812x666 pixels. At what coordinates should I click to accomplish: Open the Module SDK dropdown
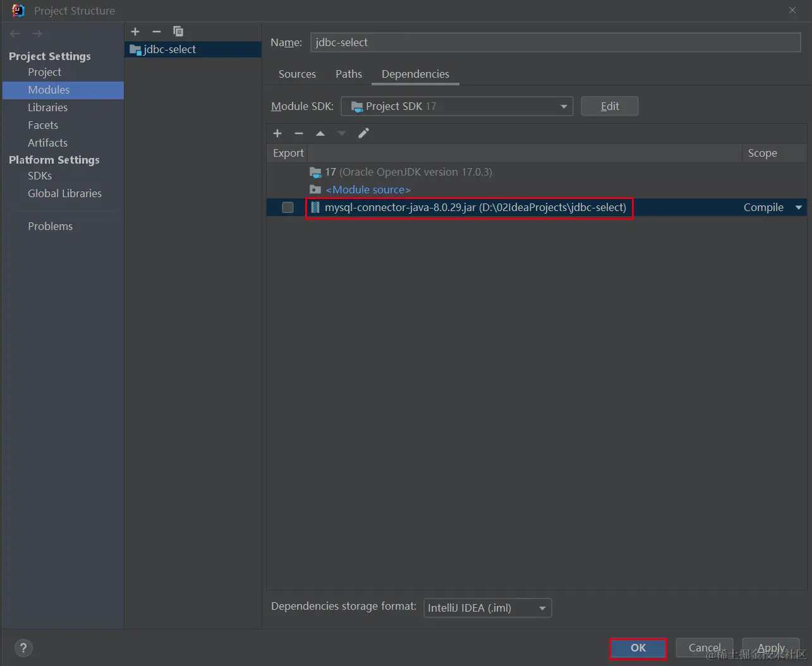click(x=457, y=106)
